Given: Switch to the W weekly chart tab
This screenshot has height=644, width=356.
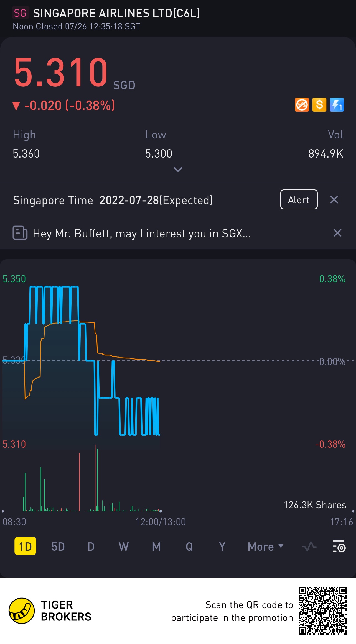Looking at the screenshot, I should coord(124,547).
